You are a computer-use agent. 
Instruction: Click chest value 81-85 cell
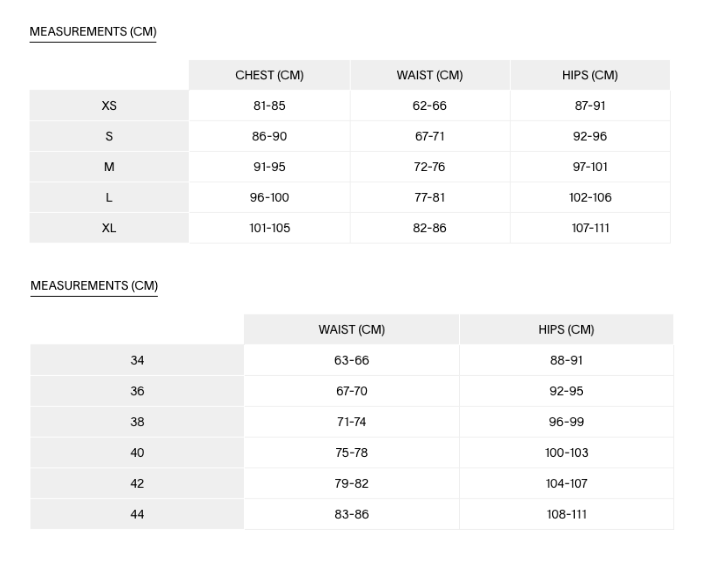(x=269, y=105)
